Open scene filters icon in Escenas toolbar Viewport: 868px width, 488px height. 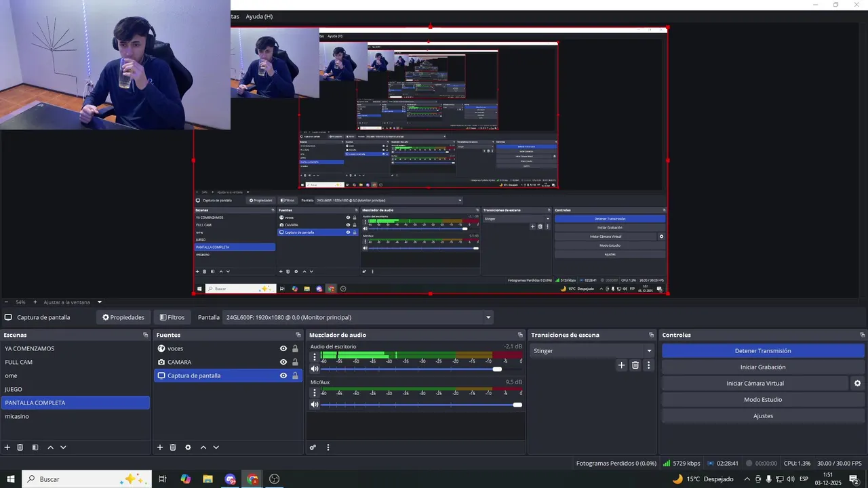[35, 447]
